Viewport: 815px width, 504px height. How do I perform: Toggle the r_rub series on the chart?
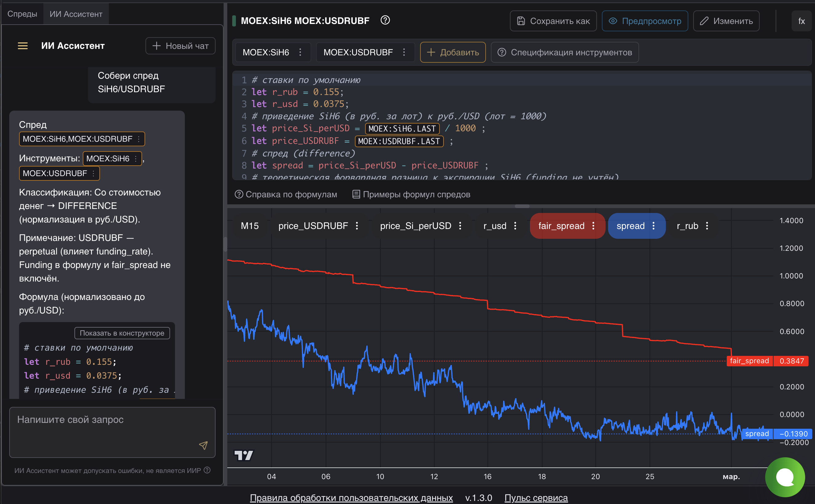[688, 226]
